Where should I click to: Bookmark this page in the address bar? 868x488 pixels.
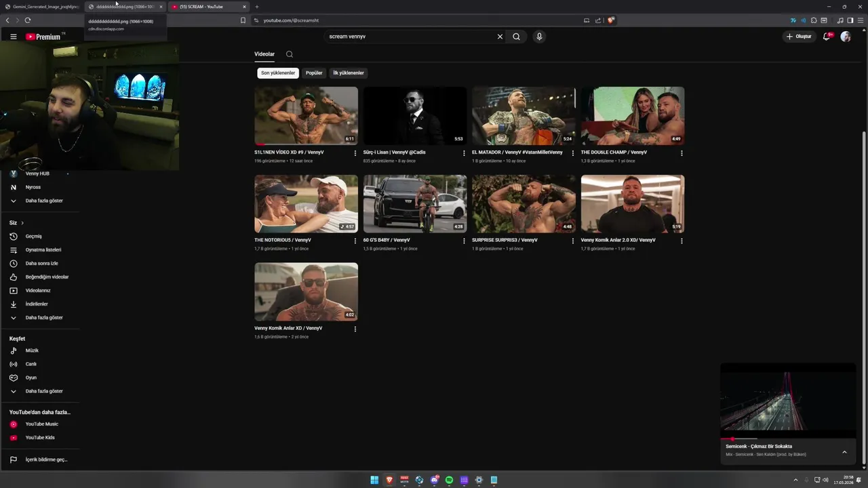pos(243,20)
